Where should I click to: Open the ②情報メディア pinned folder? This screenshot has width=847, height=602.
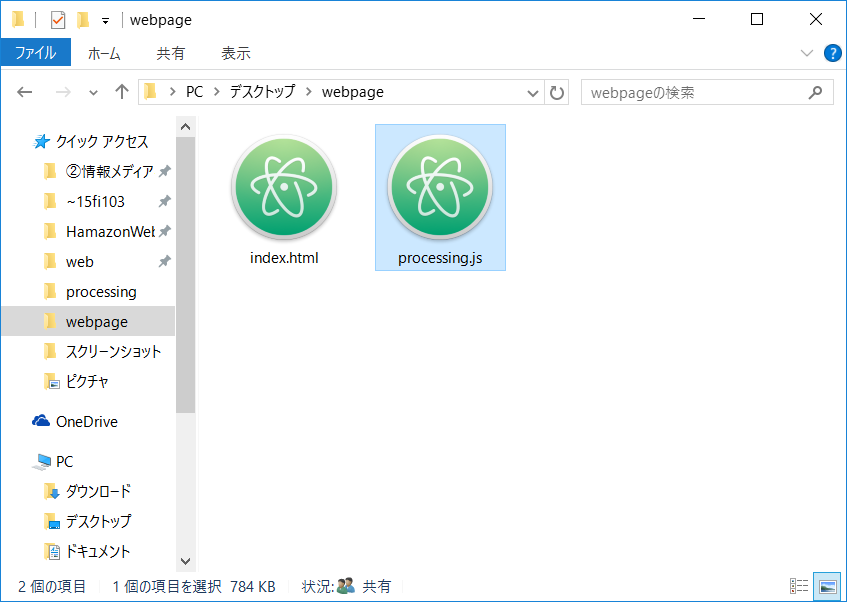(110, 172)
